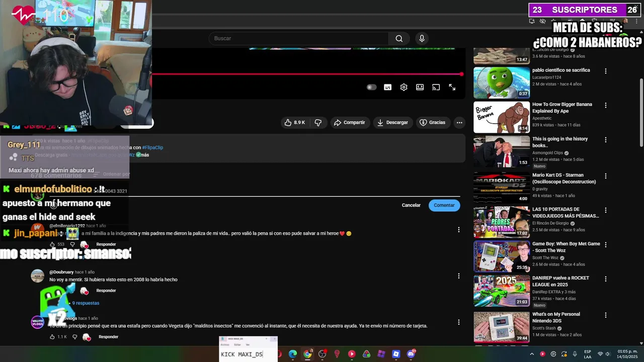Switch the player to theater mode
The width and height of the screenshot is (644, 362).
(x=420, y=87)
